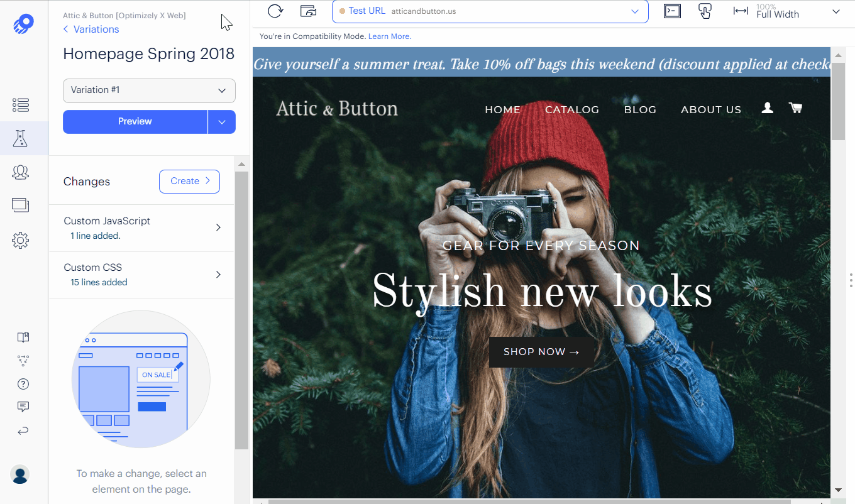Image resolution: width=855 pixels, height=504 pixels.
Task: Open the feedback chat bubble icon
Action: [x=23, y=407]
